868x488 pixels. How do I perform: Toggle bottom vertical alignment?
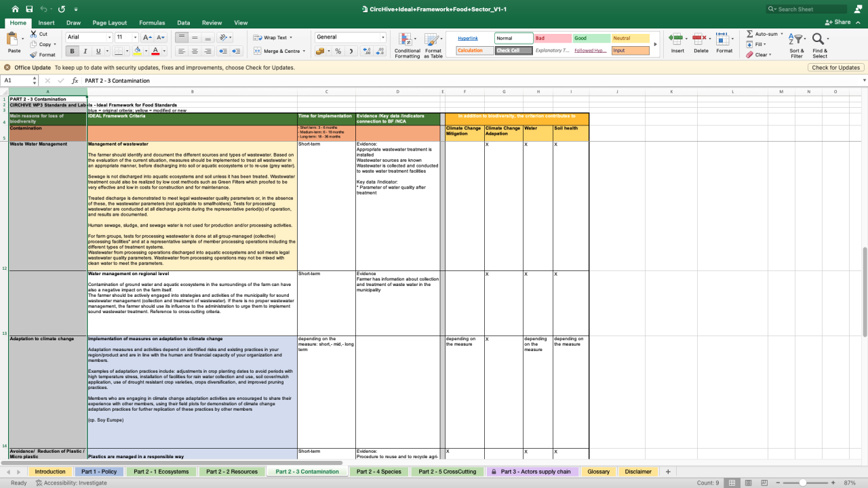point(208,37)
